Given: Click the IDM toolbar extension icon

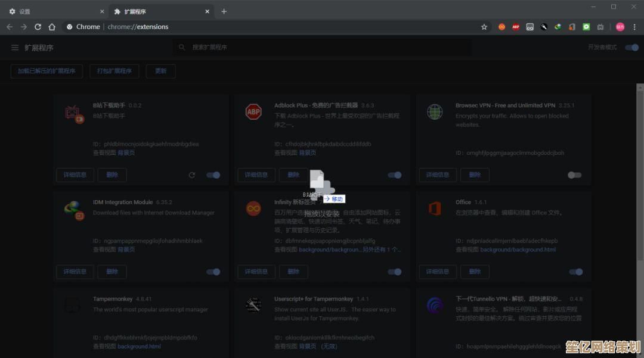Looking at the screenshot, I should point(558,27).
